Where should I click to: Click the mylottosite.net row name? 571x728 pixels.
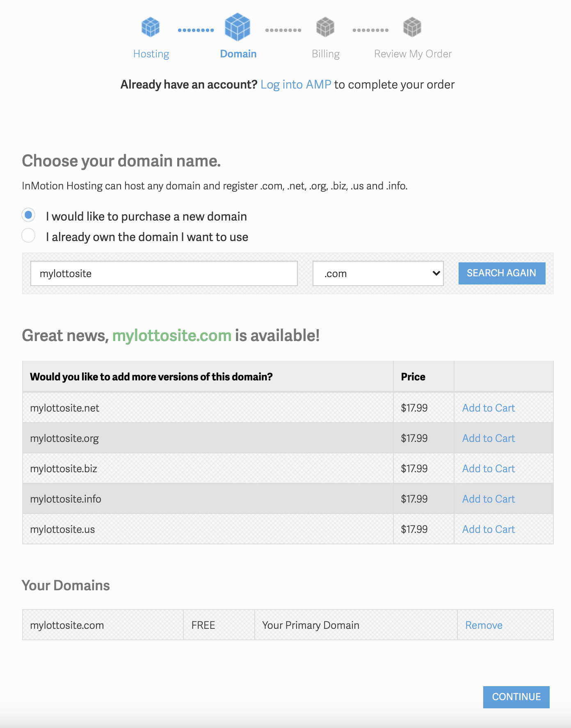pyautogui.click(x=64, y=408)
